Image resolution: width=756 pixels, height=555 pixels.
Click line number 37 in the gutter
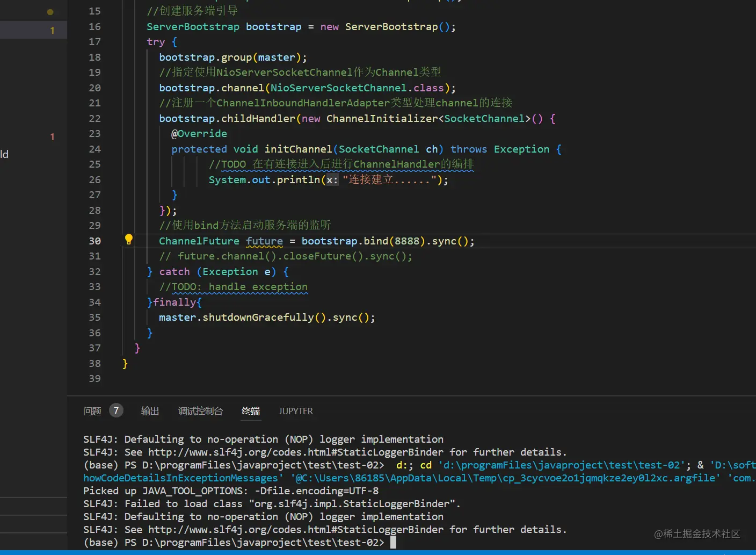pos(95,348)
